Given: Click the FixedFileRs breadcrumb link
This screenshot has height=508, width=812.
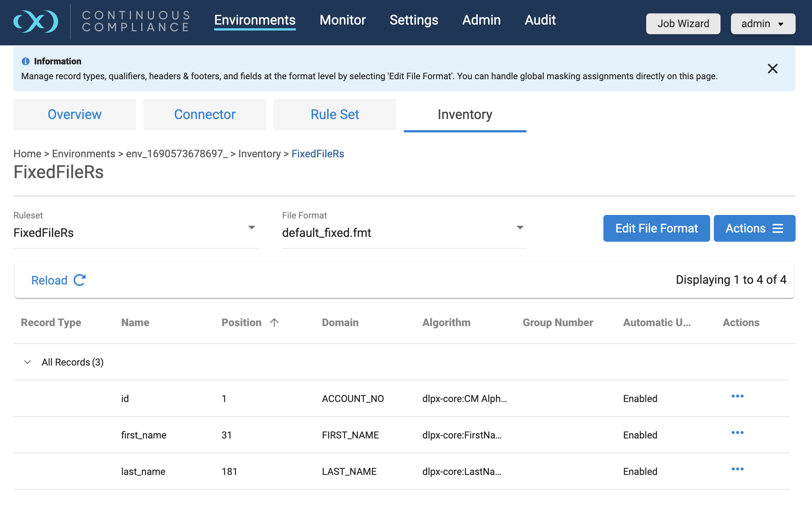Looking at the screenshot, I should coord(318,154).
